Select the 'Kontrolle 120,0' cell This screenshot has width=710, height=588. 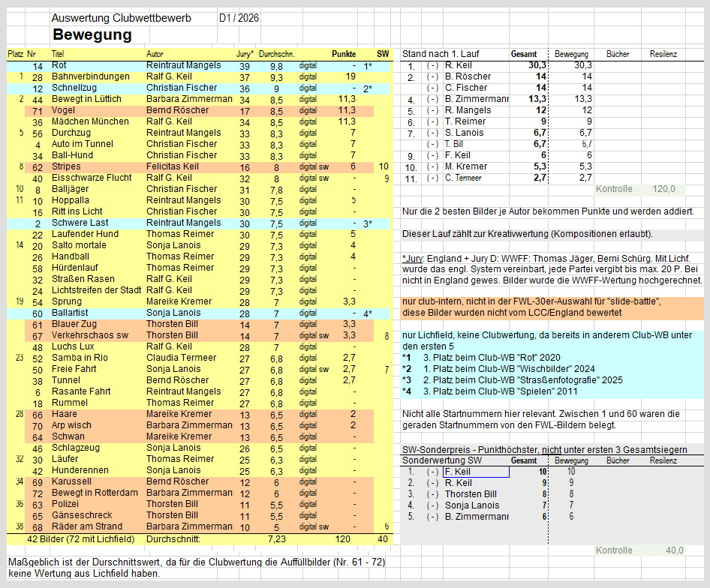(x=639, y=189)
